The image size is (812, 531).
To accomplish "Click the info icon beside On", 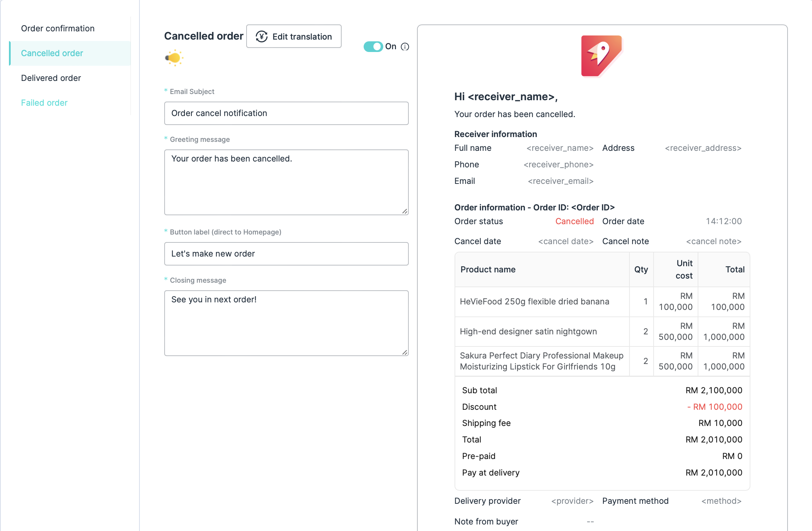I will pos(405,46).
